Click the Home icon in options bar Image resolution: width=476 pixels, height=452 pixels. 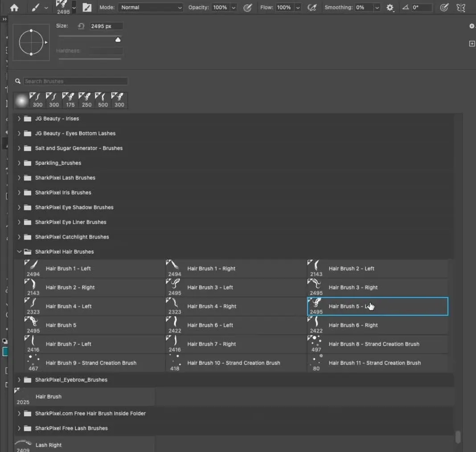(x=14, y=7)
